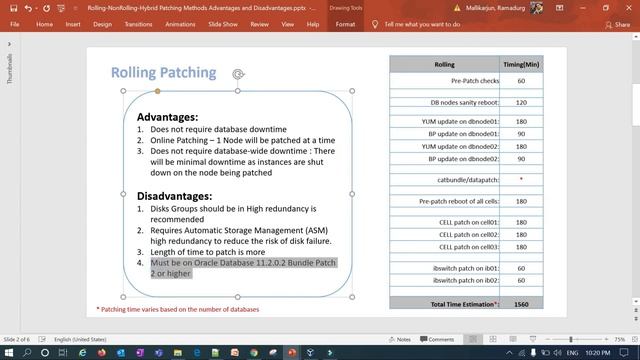Undo the last action
This screenshot has height=360, width=640.
[28, 8]
